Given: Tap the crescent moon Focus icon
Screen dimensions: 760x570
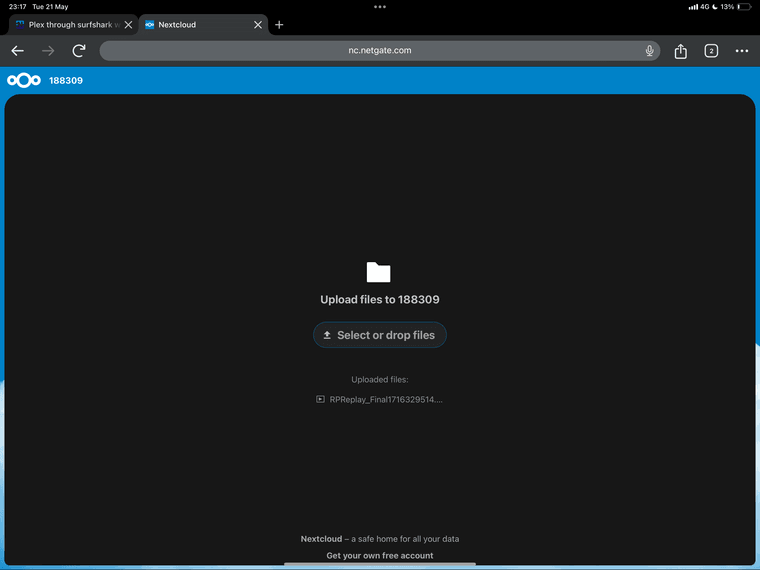Looking at the screenshot, I should (x=715, y=7).
